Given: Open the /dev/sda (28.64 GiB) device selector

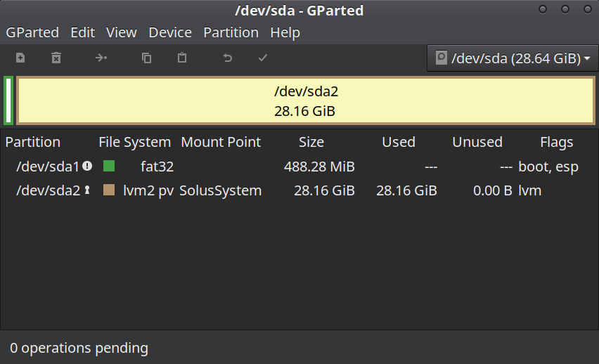Looking at the screenshot, I should (513, 58).
